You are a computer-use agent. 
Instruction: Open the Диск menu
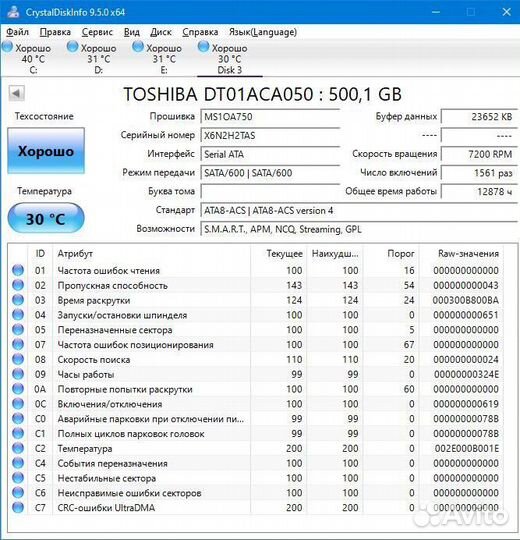point(161,32)
